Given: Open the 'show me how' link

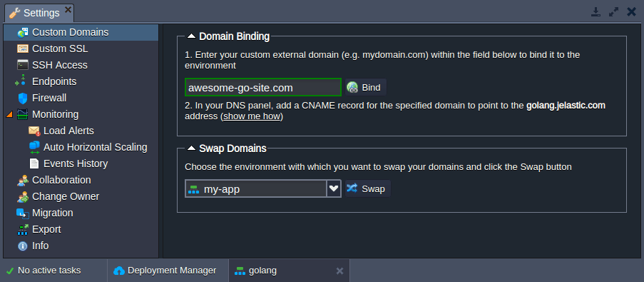Looking at the screenshot, I should pyautogui.click(x=252, y=117).
